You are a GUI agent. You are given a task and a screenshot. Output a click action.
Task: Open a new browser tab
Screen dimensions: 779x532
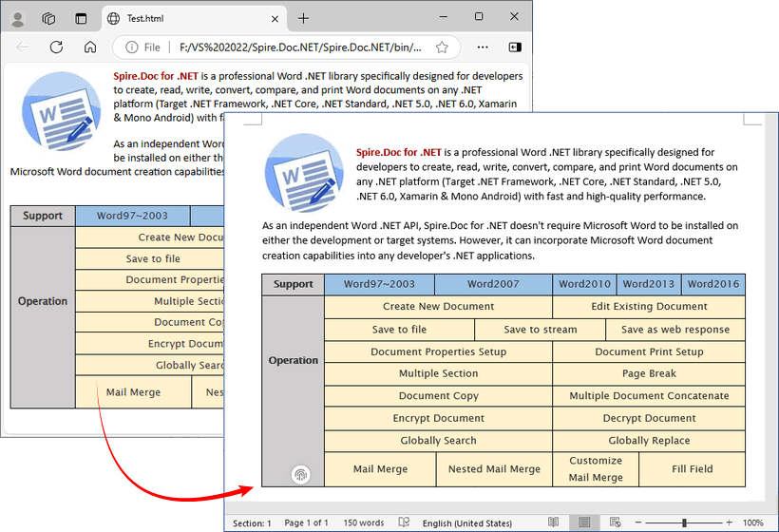[304, 18]
